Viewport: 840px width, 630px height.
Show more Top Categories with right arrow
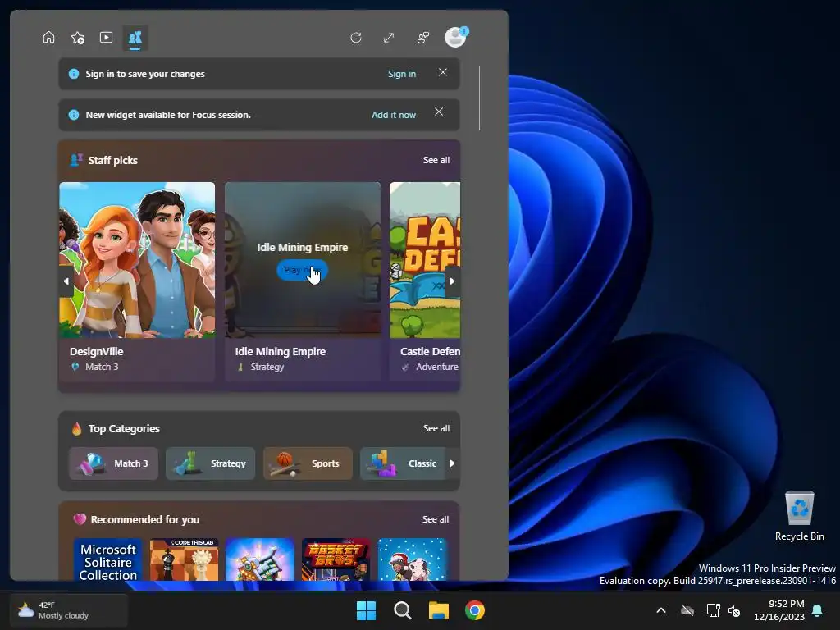(x=452, y=463)
